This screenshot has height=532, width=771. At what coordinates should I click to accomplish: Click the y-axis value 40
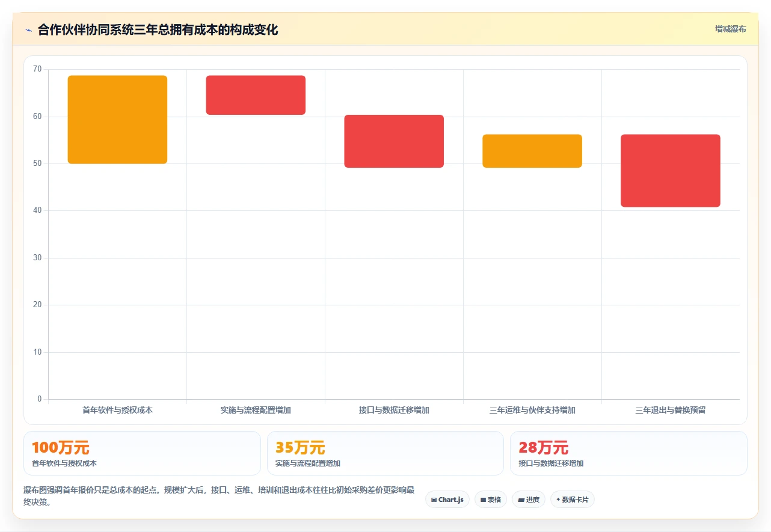[37, 210]
